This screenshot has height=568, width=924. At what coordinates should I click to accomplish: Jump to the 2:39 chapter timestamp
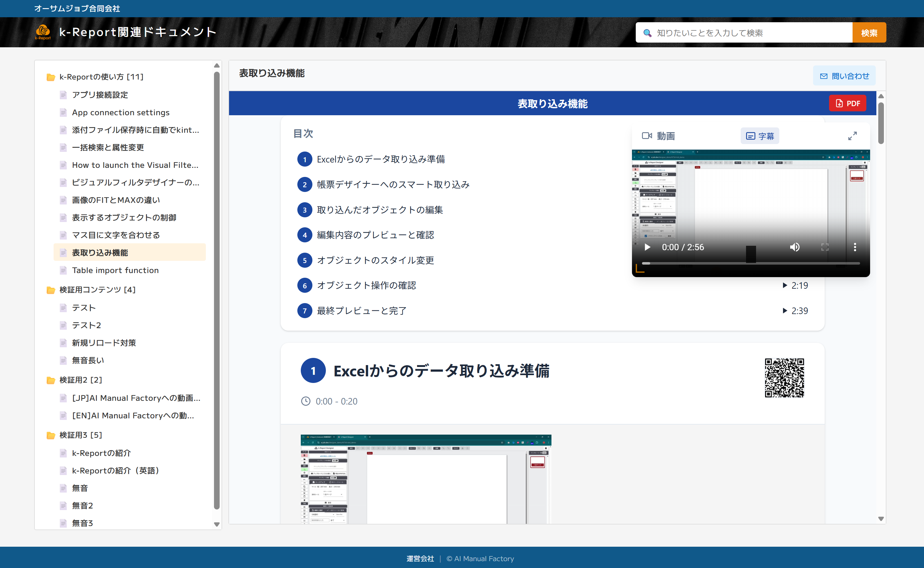[796, 311]
